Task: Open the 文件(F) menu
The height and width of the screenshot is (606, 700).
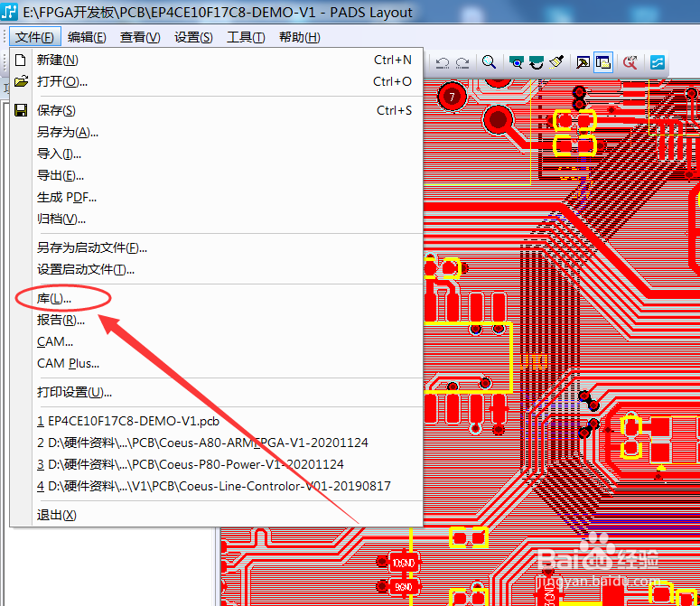Action: click(34, 37)
